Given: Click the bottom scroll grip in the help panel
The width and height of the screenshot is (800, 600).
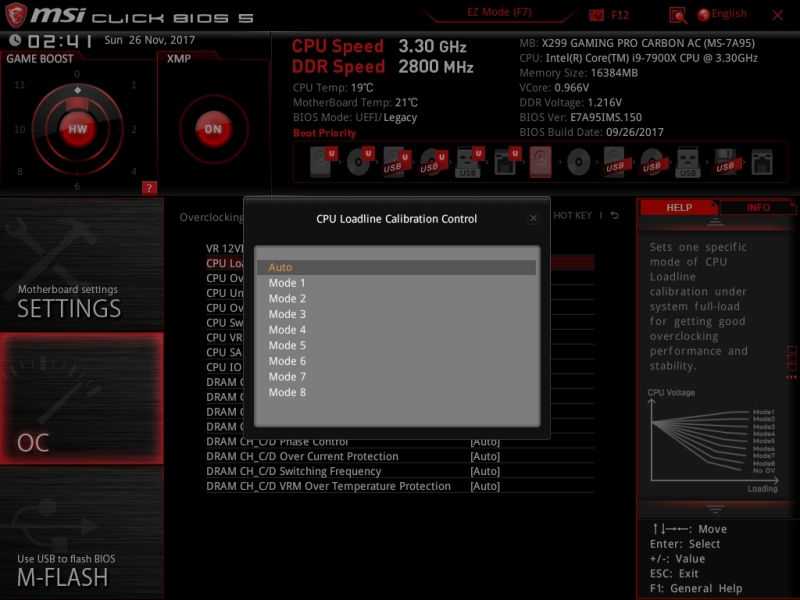Looking at the screenshot, I should point(715,509).
